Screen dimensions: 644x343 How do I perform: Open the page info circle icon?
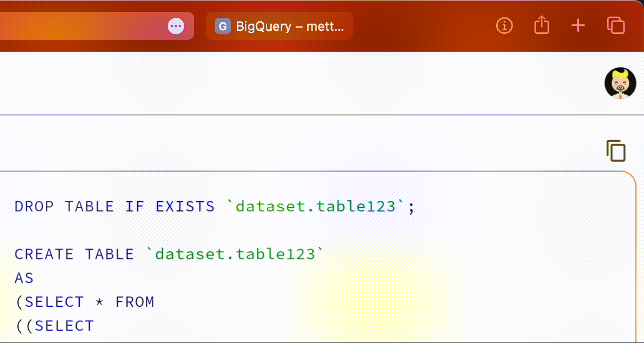click(x=504, y=25)
